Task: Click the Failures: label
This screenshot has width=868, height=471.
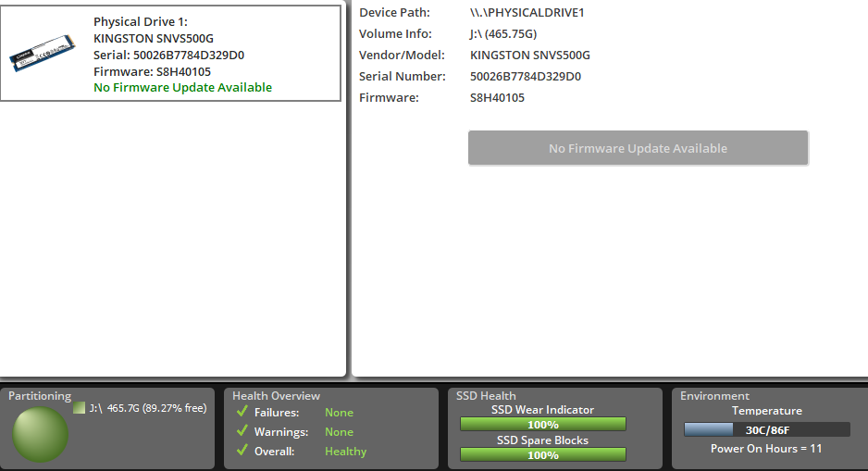Action: (277, 413)
